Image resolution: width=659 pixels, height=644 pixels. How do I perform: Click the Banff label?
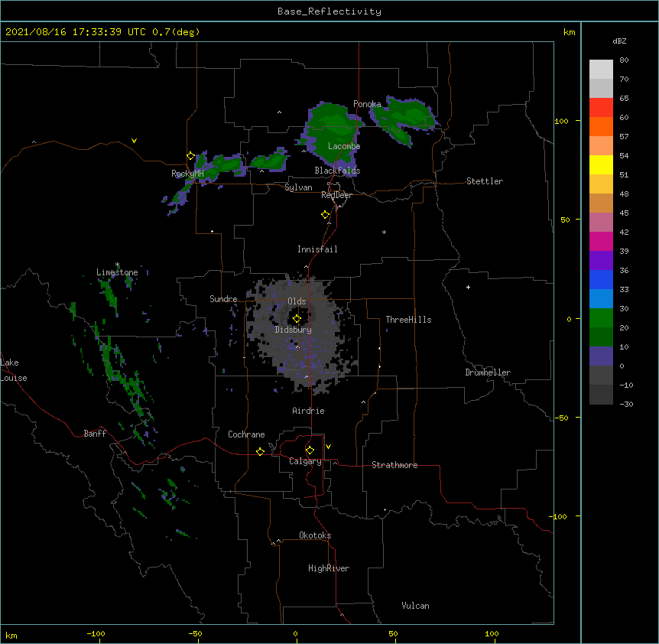tap(95, 434)
